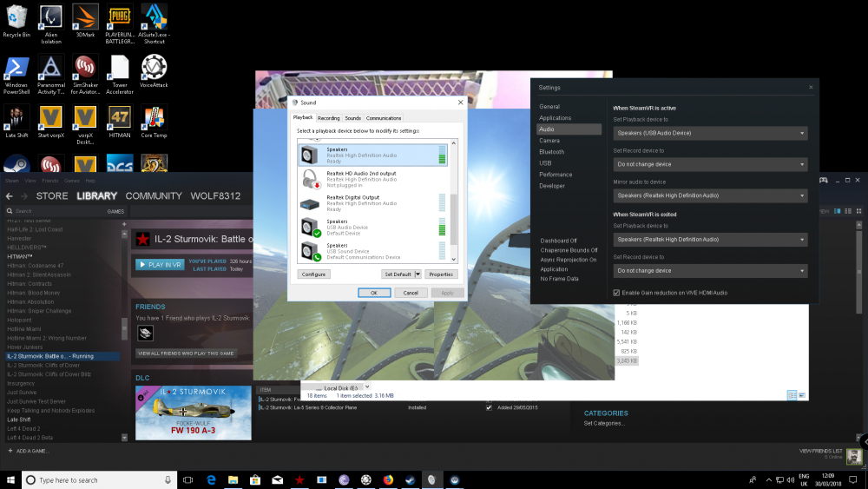The image size is (868, 489).
Task: Click the Configure button in Sound dialog
Action: click(x=313, y=274)
